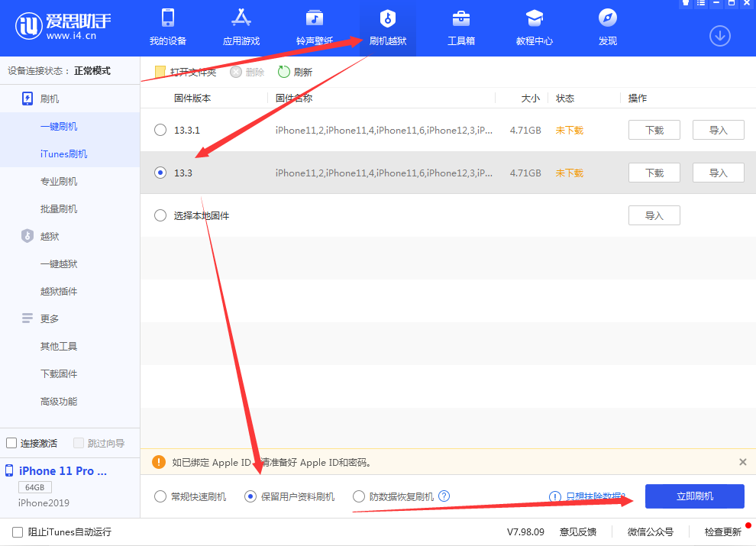756x546 pixels.
Task: Open 下载固件 in the sidebar
Action: (x=59, y=374)
